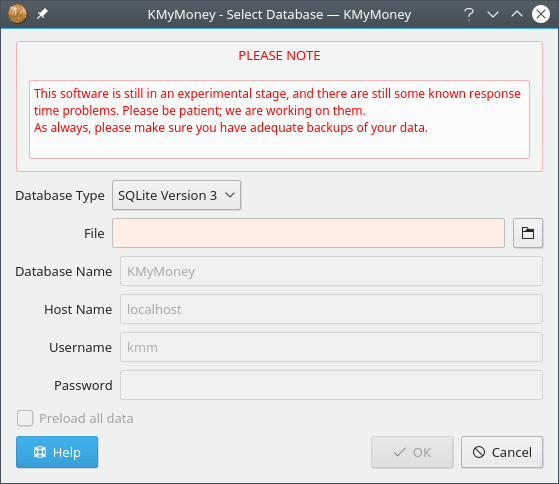Close the dialog with the X icon
This screenshot has height=484, width=559.
541,14
